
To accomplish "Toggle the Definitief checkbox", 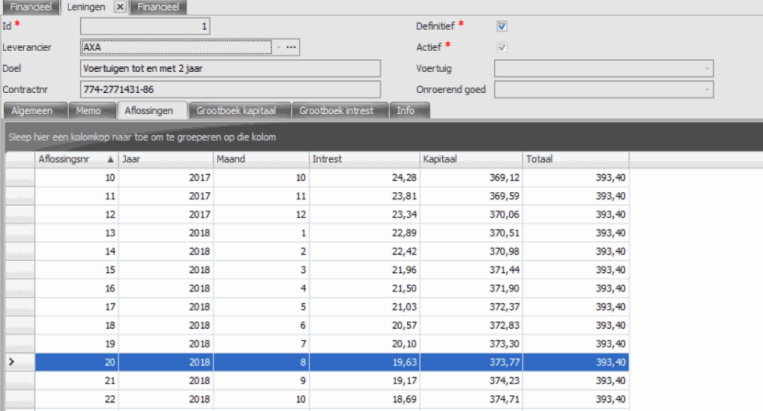I will point(502,26).
